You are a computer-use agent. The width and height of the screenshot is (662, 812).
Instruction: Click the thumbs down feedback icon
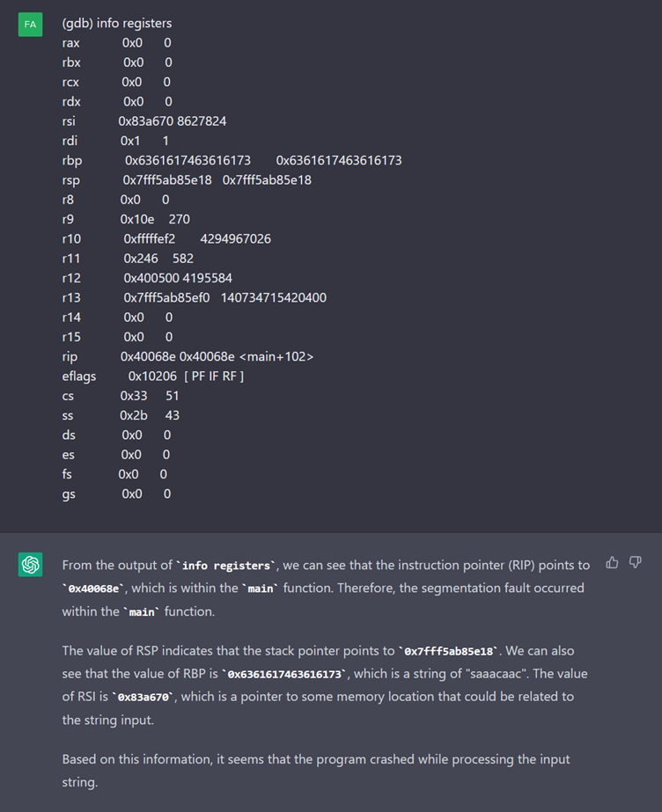click(636, 562)
